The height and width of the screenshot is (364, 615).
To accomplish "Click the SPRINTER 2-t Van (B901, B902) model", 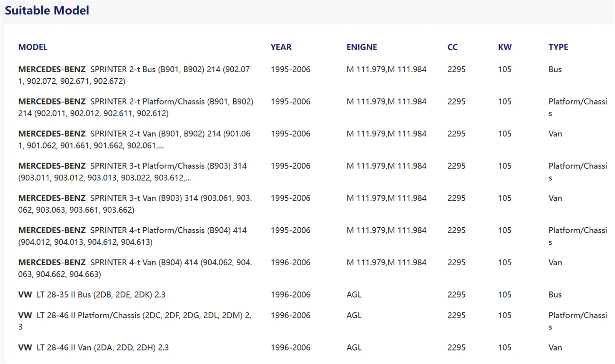I will [x=134, y=140].
